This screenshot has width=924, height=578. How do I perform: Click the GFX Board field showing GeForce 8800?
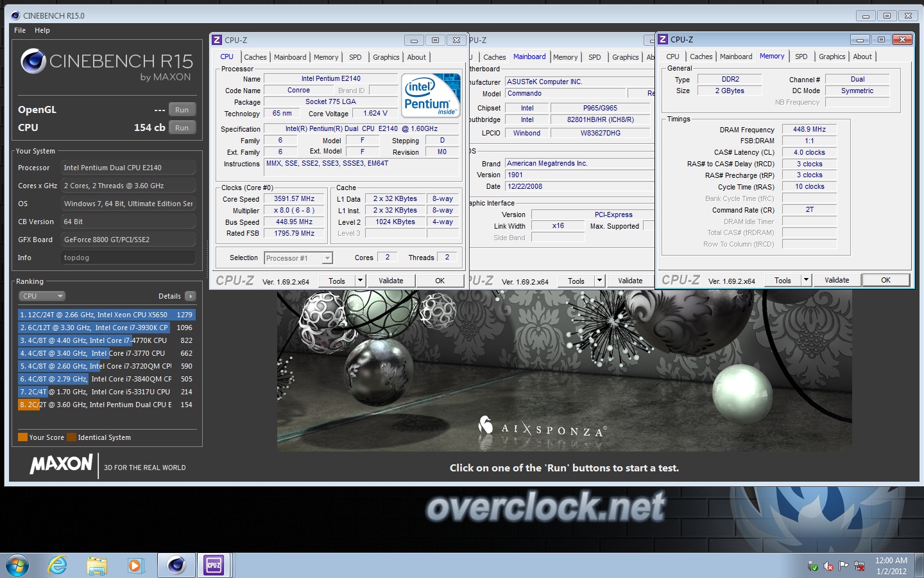coord(128,240)
